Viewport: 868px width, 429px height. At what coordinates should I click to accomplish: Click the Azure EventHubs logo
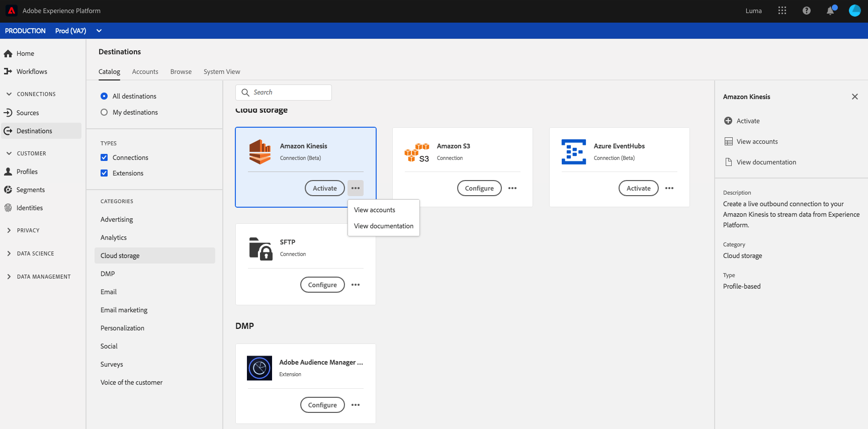(x=574, y=152)
